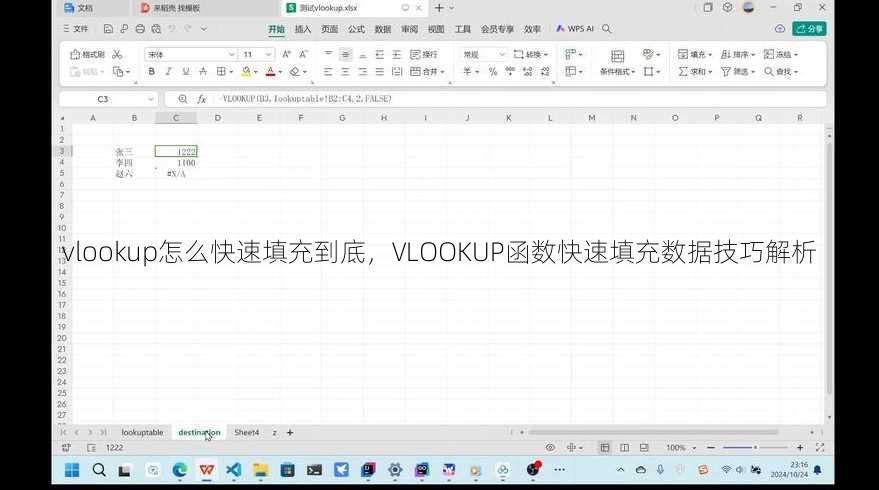Switch to the Sheet4 sheet tab

pos(247,432)
